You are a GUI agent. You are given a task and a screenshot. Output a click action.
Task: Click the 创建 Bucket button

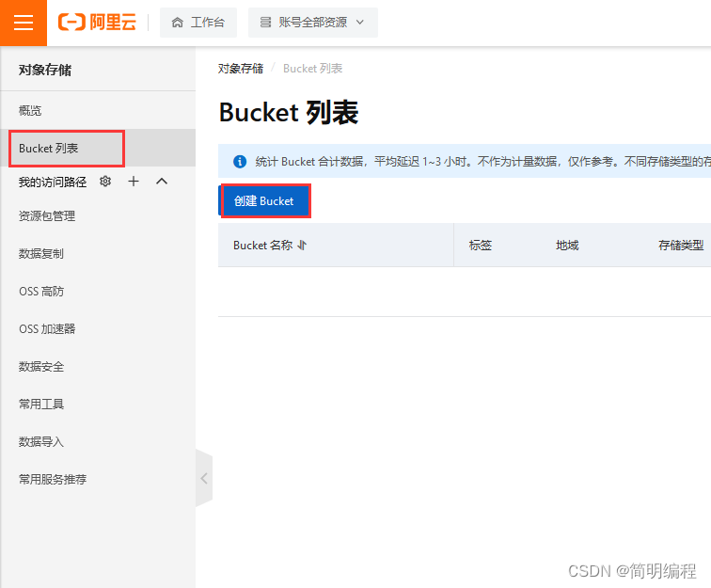coord(266,201)
